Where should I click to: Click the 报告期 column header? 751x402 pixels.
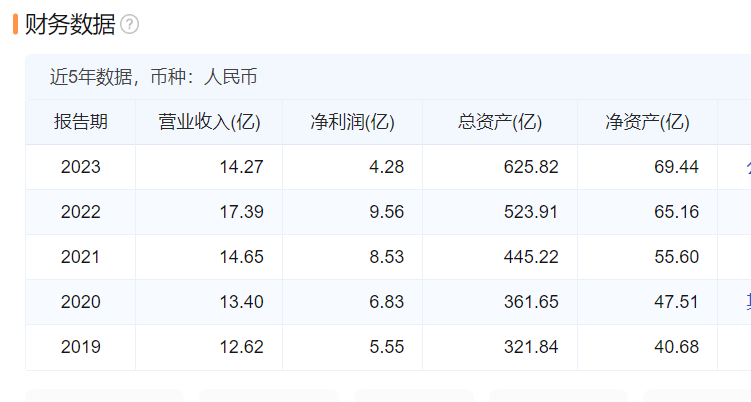pos(80,122)
